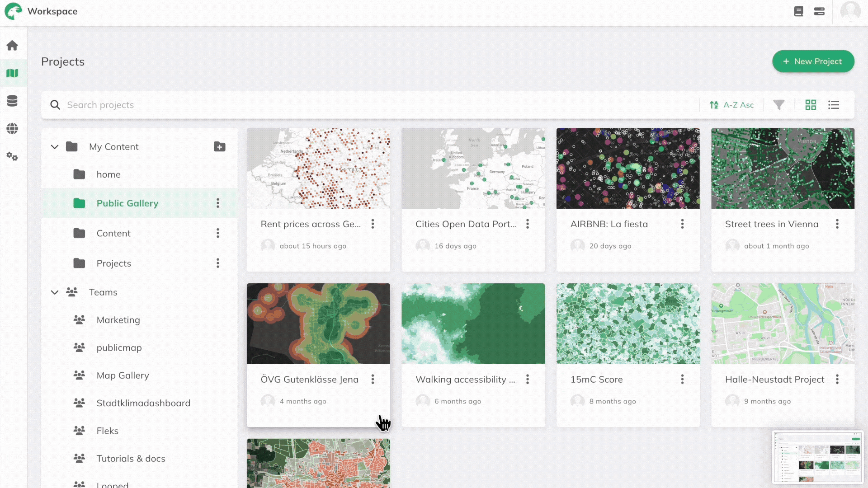Select the Marketing team

pos(118,320)
